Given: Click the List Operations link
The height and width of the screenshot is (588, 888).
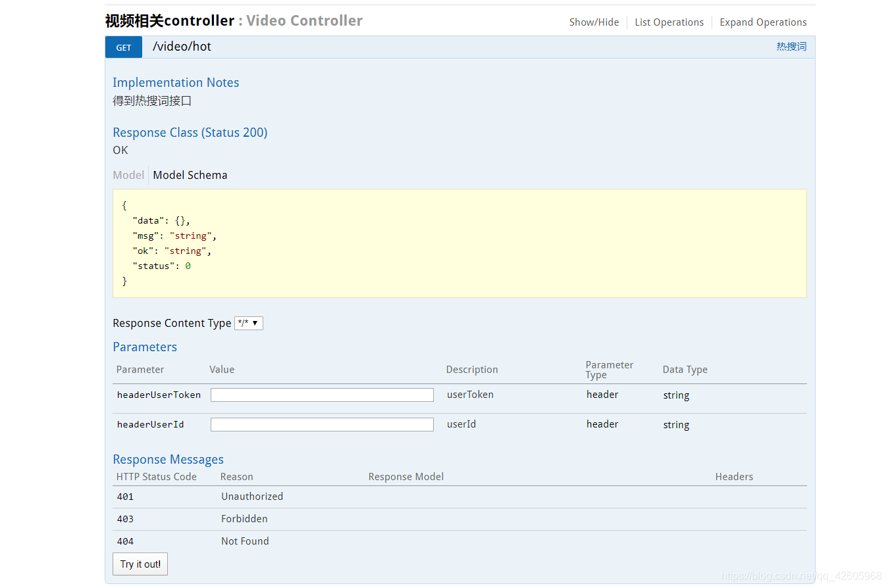Looking at the screenshot, I should (669, 22).
